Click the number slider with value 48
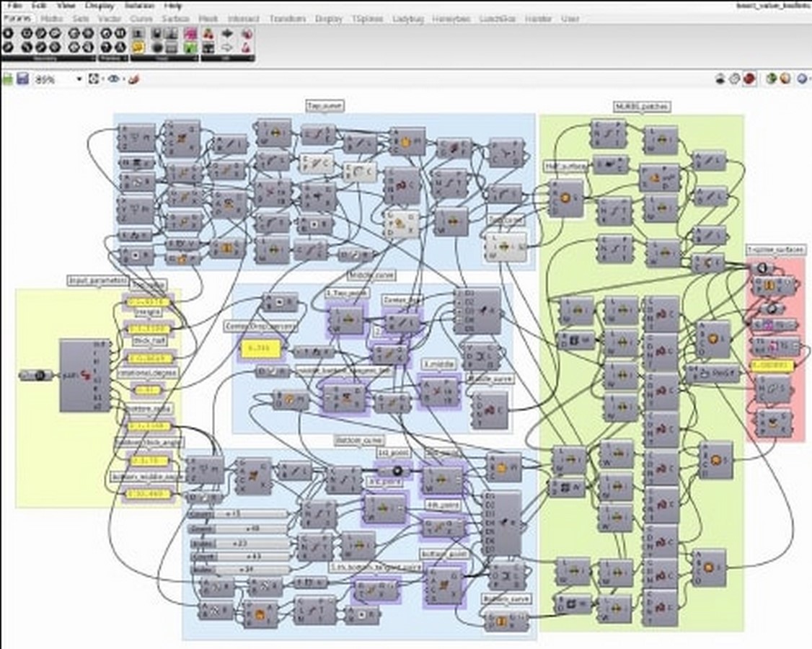The image size is (812, 649). point(238,529)
